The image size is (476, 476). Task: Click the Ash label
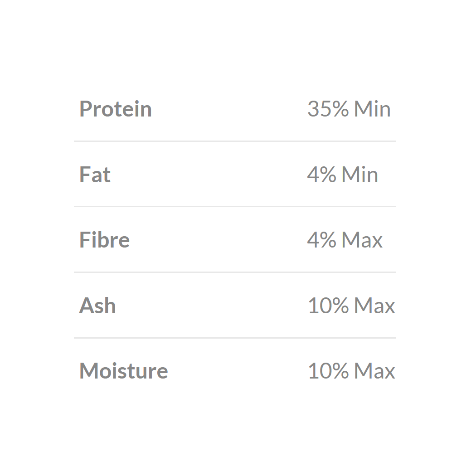coord(97,306)
